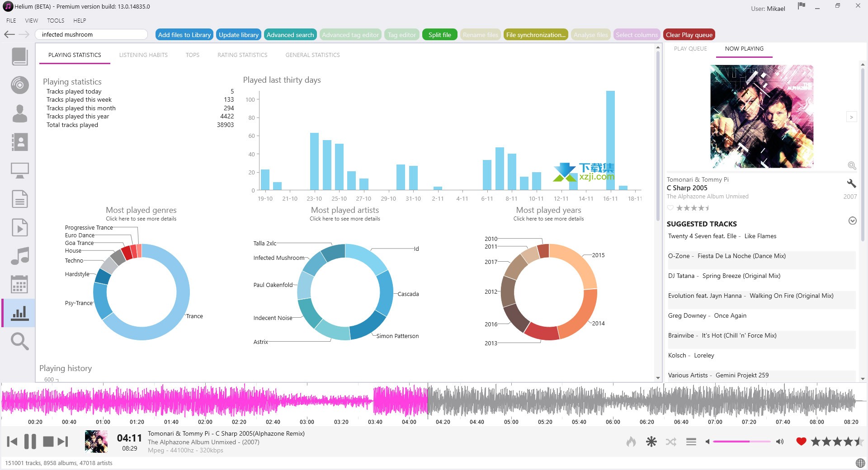Pause the current playback
This screenshot has width=868, height=470.
click(x=30, y=441)
